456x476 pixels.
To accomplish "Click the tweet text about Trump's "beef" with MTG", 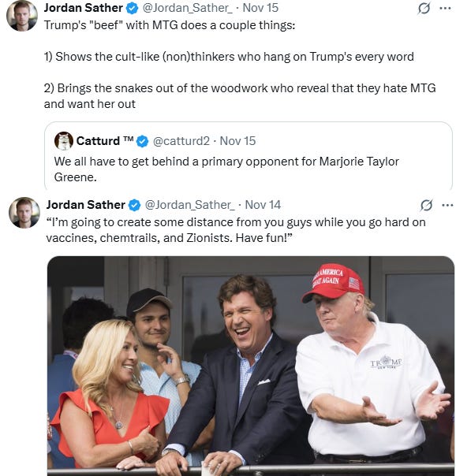I will (x=240, y=65).
